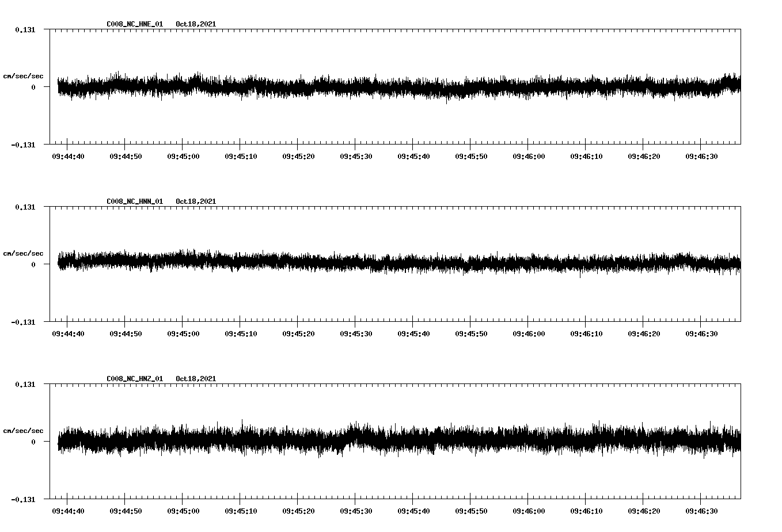Image resolution: width=782 pixels, height=532 pixels.
Task: Click the 09:45:00 time label on HNZ plot
Action: click(183, 511)
